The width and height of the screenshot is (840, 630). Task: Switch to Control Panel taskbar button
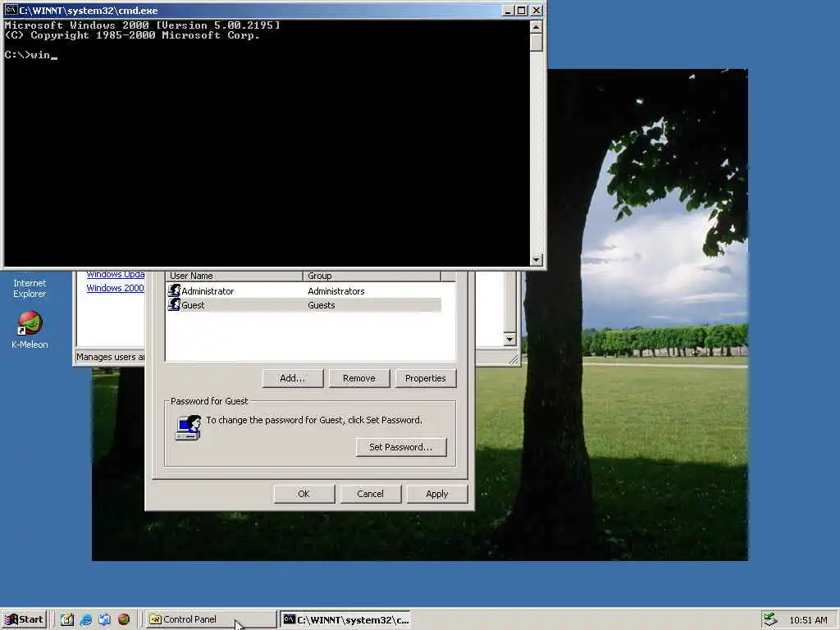[x=212, y=619]
